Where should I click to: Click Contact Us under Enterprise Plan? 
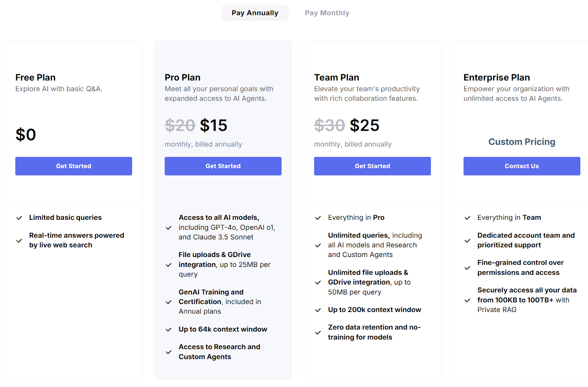click(521, 166)
